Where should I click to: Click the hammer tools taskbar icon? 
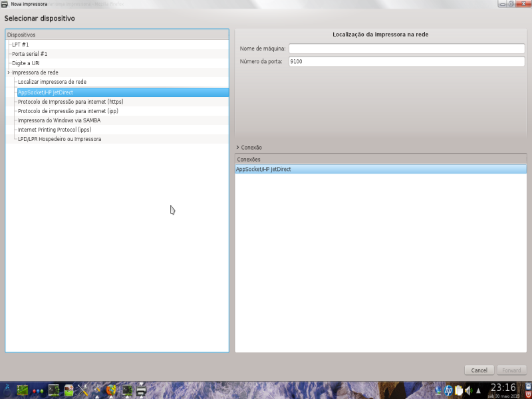click(x=97, y=390)
